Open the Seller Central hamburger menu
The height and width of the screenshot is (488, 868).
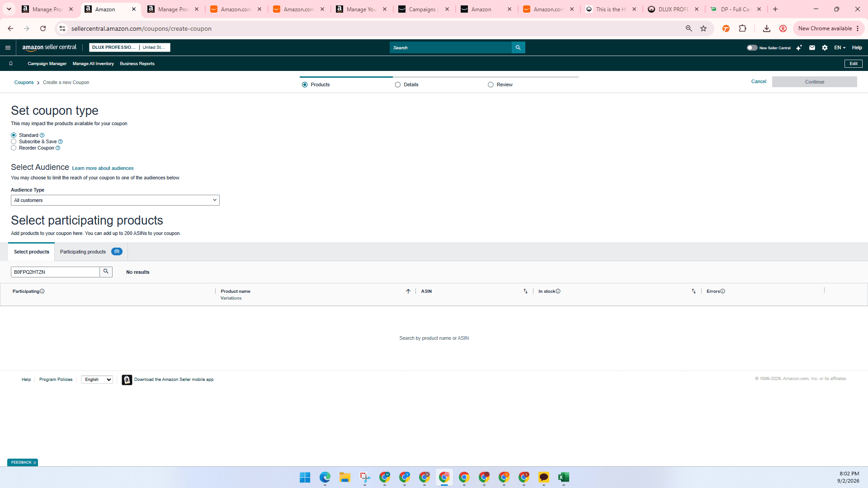[8, 47]
